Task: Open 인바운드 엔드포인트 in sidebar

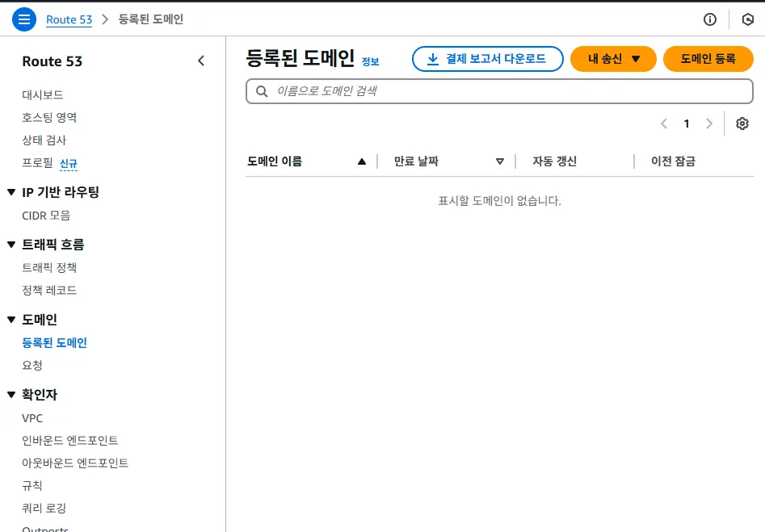Action: tap(69, 440)
